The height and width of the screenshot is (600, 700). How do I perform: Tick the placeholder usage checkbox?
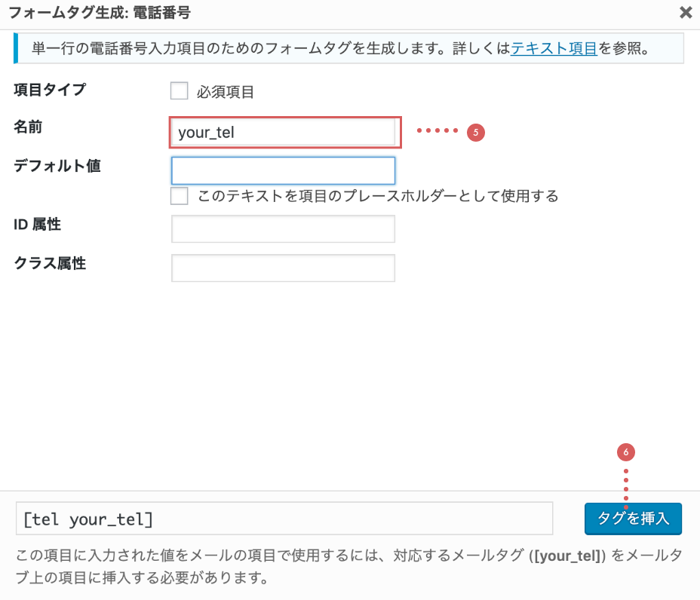coord(179,196)
